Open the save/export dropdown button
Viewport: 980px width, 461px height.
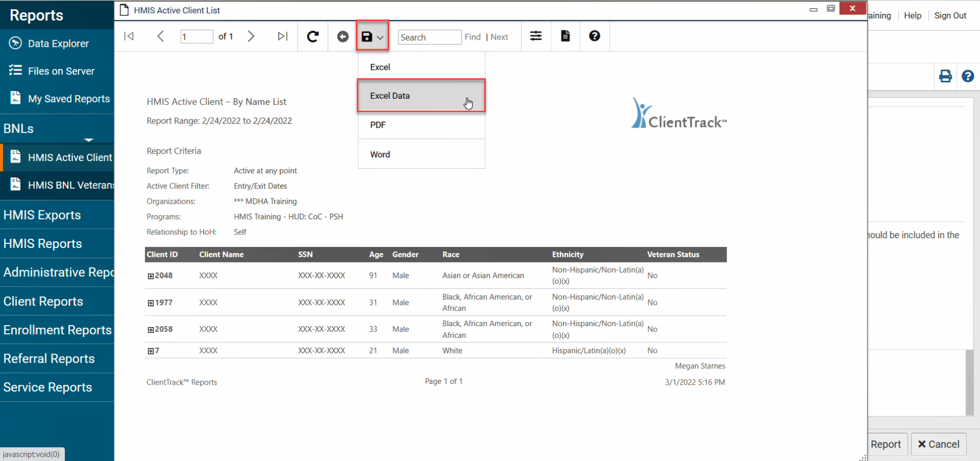[x=372, y=37]
